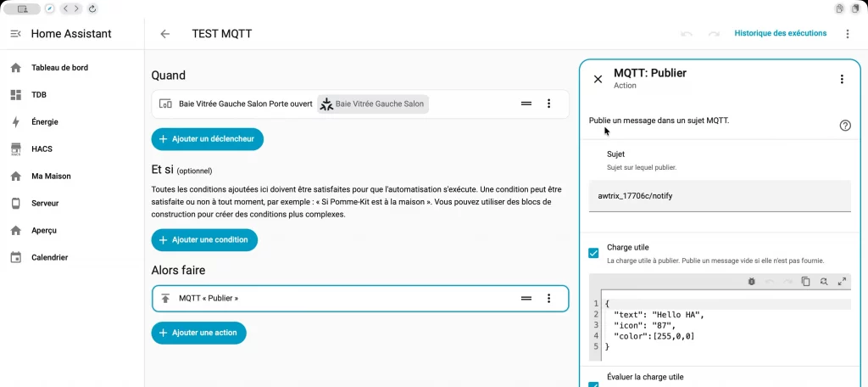
Task: Click the help question mark icon
Action: pos(845,126)
